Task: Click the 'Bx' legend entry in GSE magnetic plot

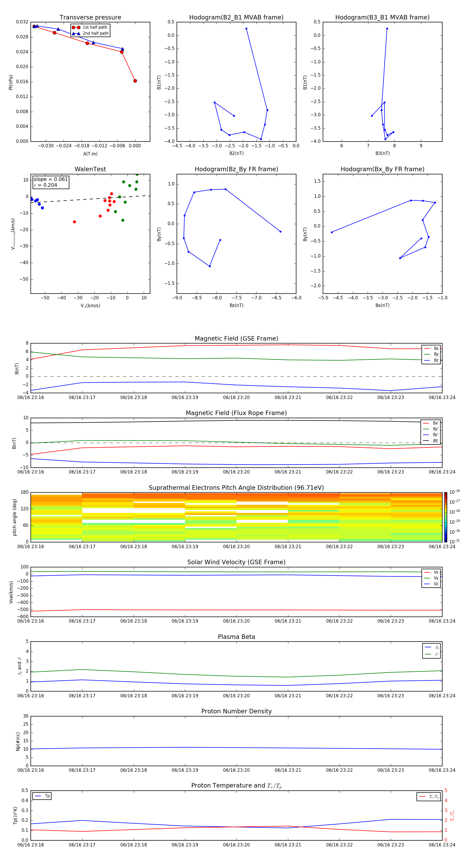Action: [431, 349]
